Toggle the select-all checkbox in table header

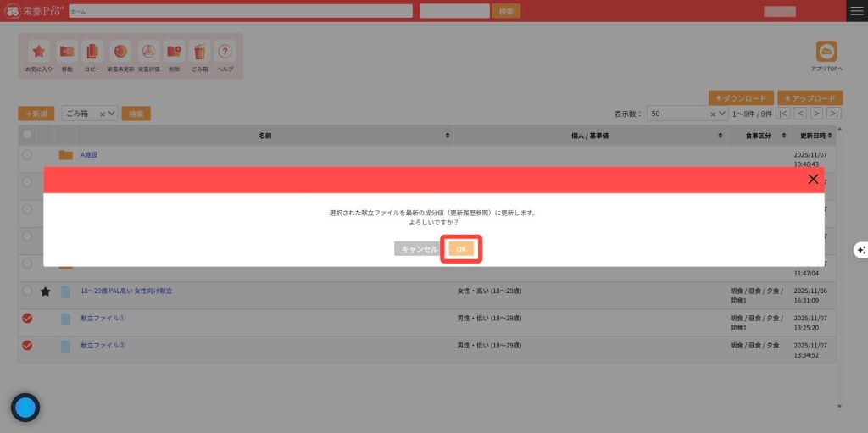[27, 135]
